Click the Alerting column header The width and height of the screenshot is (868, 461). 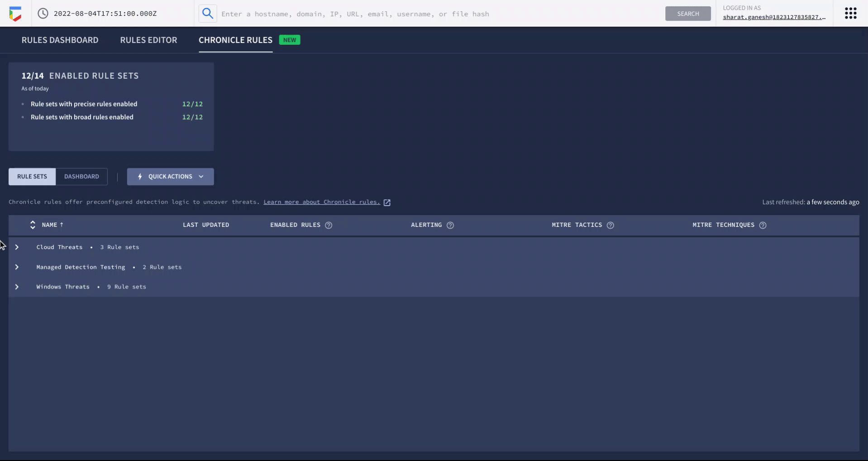tap(426, 225)
